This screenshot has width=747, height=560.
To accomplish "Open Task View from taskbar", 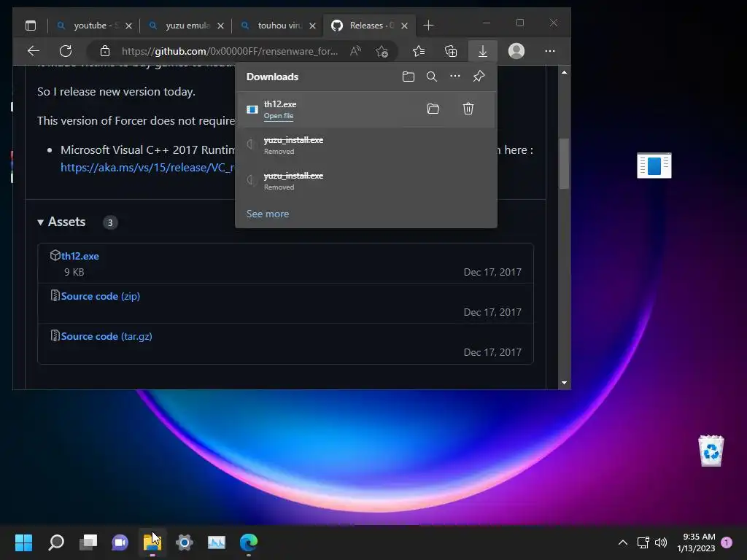I will pyautogui.click(x=88, y=542).
